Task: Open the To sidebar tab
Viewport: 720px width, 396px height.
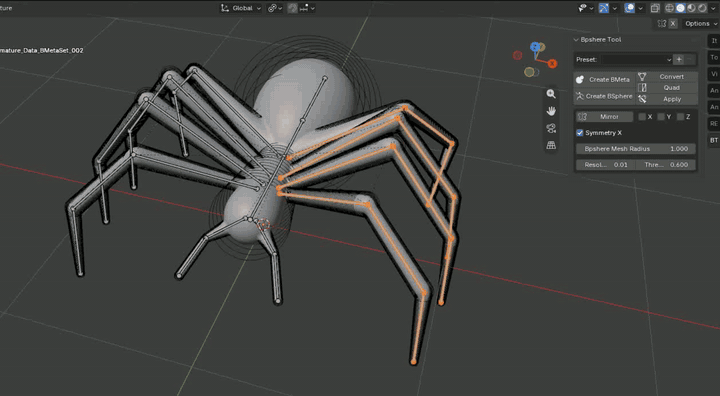Action: (x=714, y=57)
